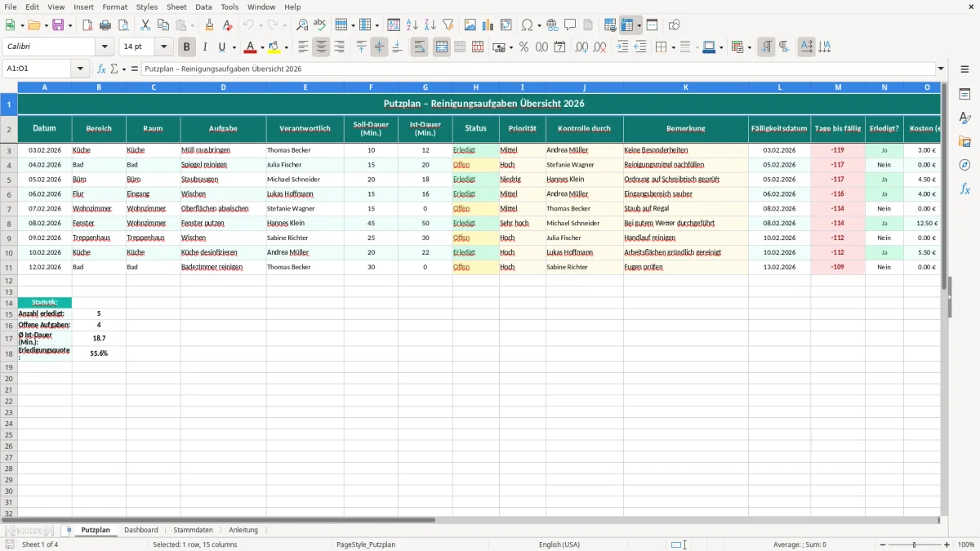The height and width of the screenshot is (551, 980).
Task: Open sidebar Gallery icon
Action: (964, 141)
